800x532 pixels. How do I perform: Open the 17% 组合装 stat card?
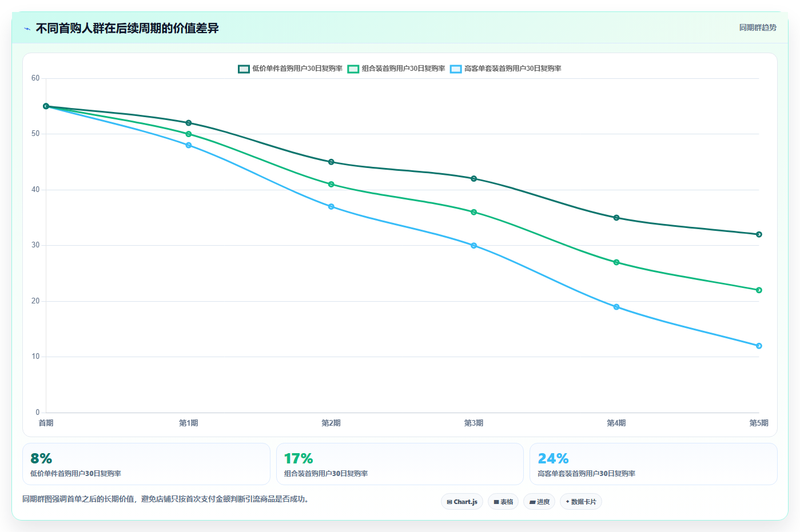[400, 464]
